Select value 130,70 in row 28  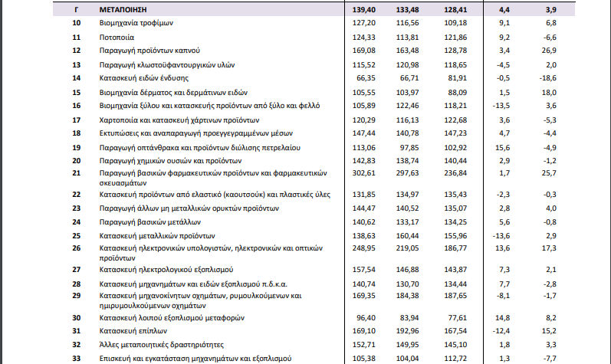[408, 284]
